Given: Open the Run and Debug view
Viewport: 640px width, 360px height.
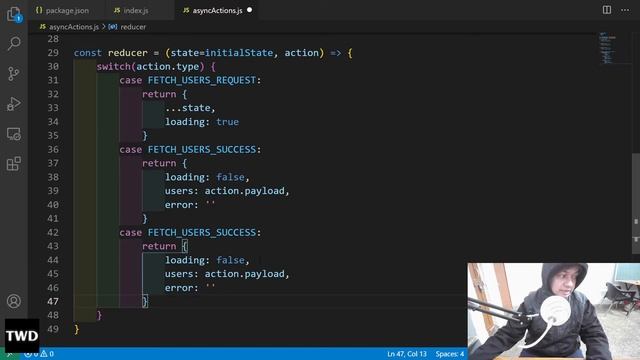Looking at the screenshot, I should 14,104.
